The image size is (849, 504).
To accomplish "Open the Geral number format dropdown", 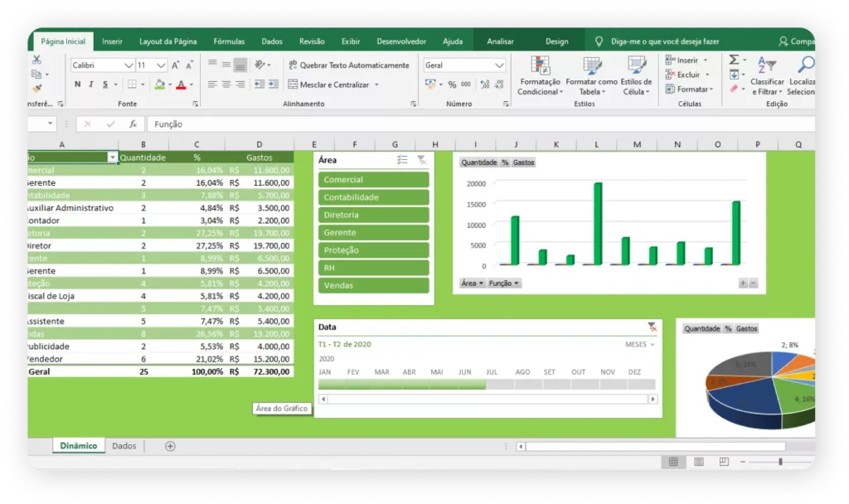I will coord(499,65).
